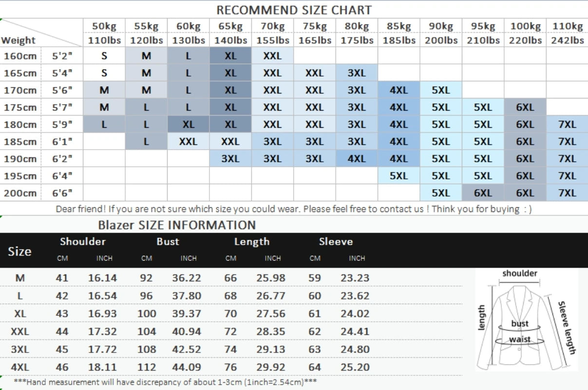This screenshot has height=390, width=588.
Task: Choose the 200cm height row label
Action: pyautogui.click(x=20, y=193)
